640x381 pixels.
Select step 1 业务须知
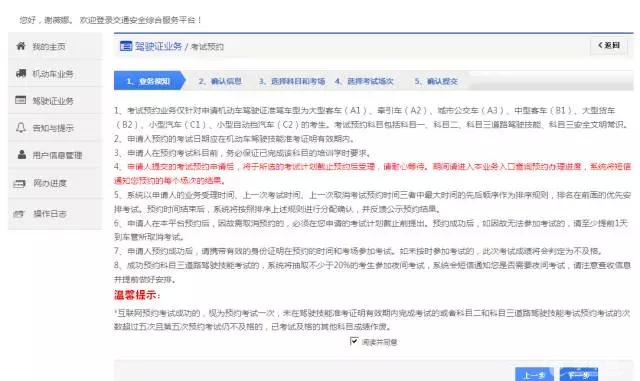pyautogui.click(x=149, y=81)
